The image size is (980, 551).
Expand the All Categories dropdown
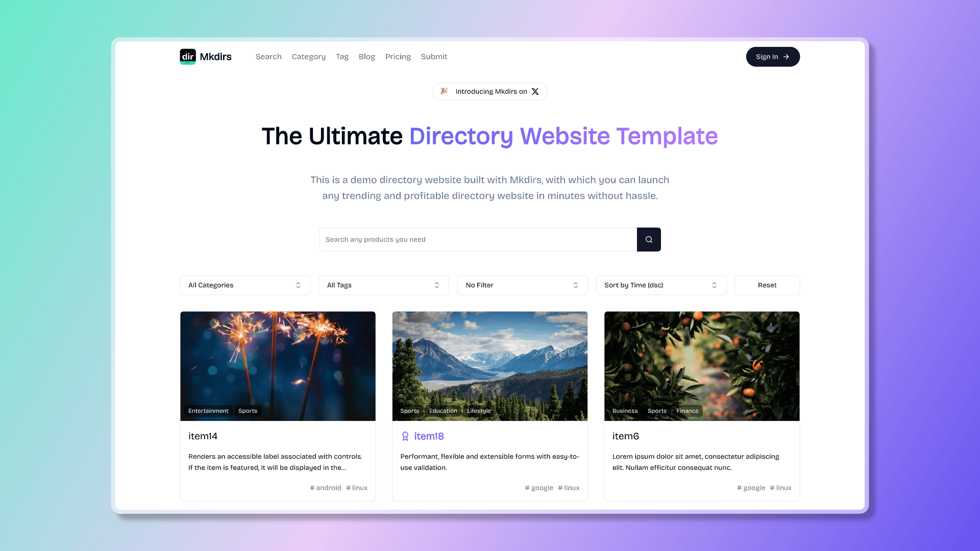[x=244, y=285]
